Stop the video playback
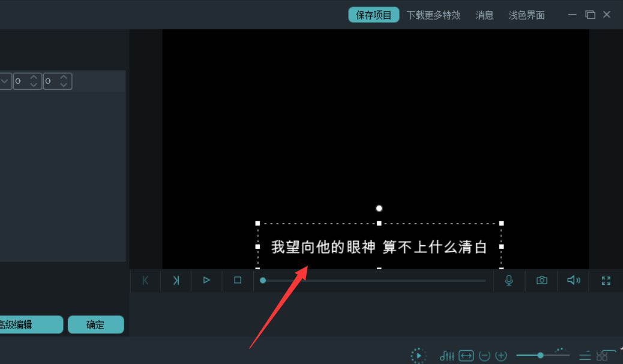 (x=237, y=280)
